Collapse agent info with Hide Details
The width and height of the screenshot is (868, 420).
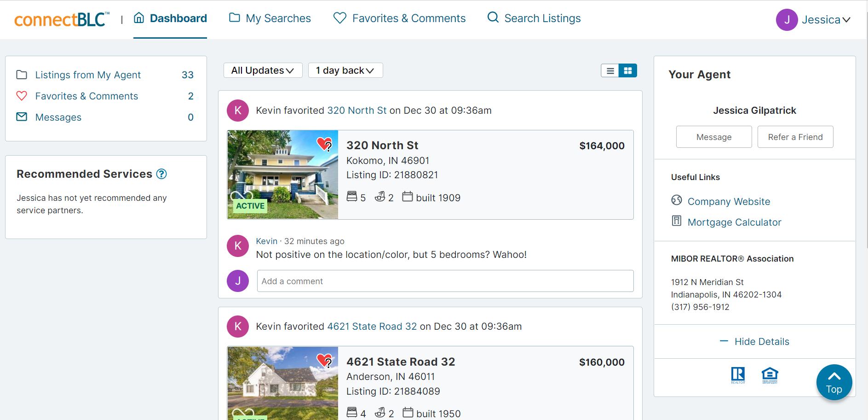click(x=755, y=342)
